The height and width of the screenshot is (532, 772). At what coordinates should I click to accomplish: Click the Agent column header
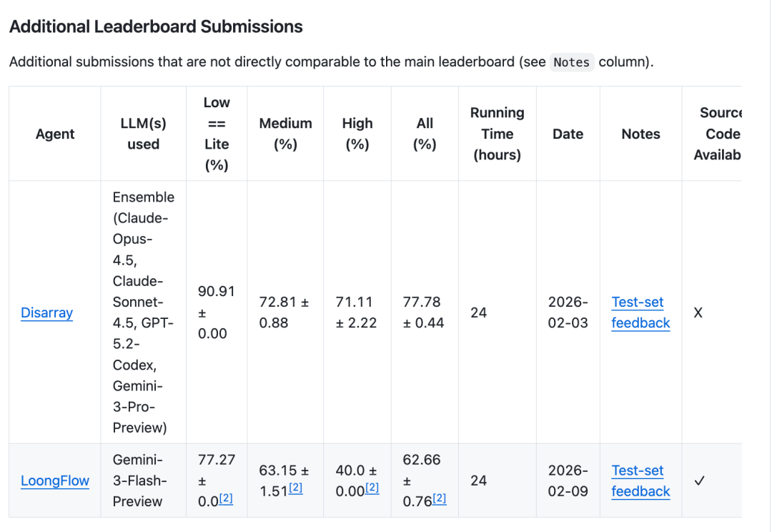(x=55, y=134)
